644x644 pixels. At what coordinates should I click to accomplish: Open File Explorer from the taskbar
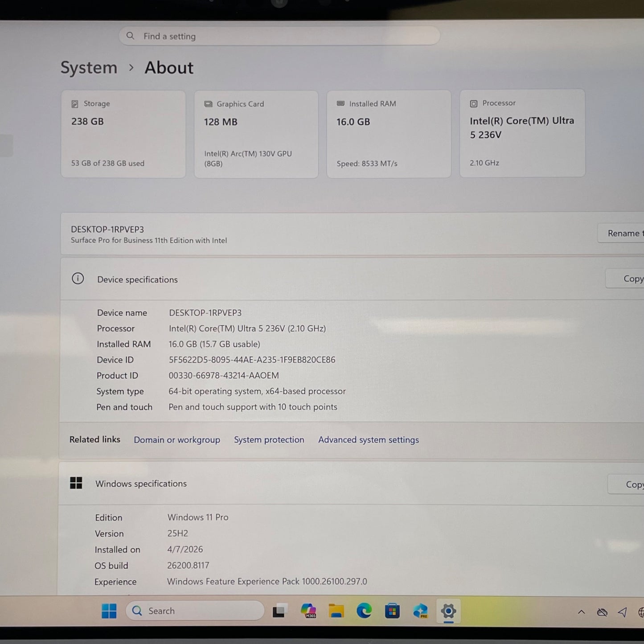point(336,611)
